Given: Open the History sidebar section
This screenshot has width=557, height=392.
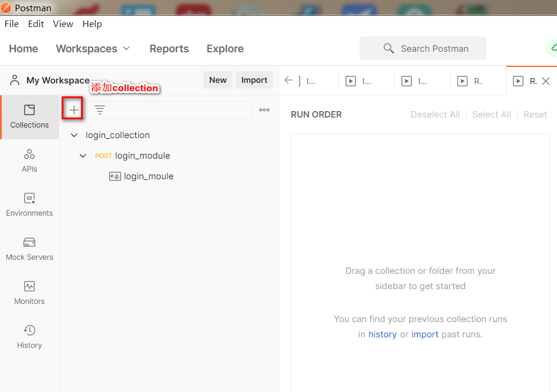Looking at the screenshot, I should coord(29,337).
